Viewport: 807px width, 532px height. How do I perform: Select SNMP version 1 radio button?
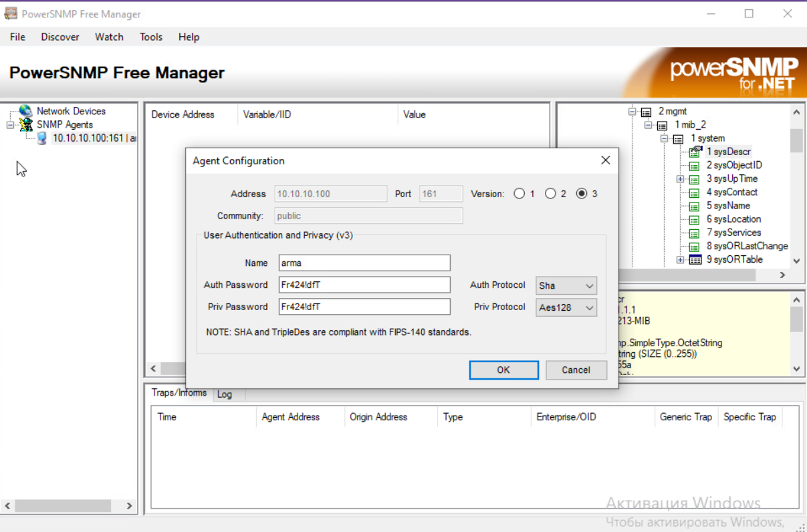click(520, 194)
